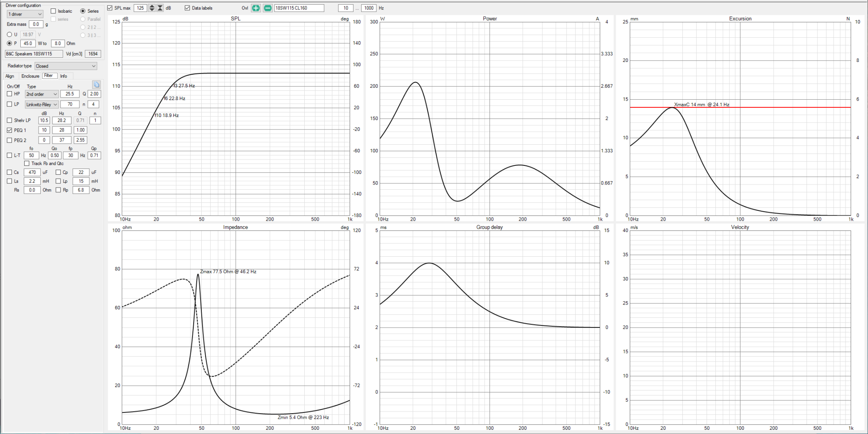Screen dimensions: 868x434
Task: Open the LP type Linkwitz-Riley dropdown
Action: coord(42,104)
